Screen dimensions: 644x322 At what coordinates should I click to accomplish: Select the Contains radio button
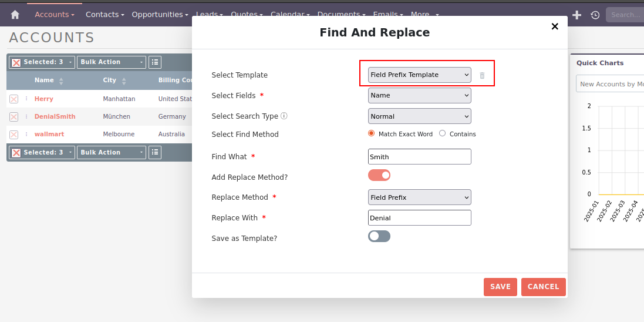(442, 133)
